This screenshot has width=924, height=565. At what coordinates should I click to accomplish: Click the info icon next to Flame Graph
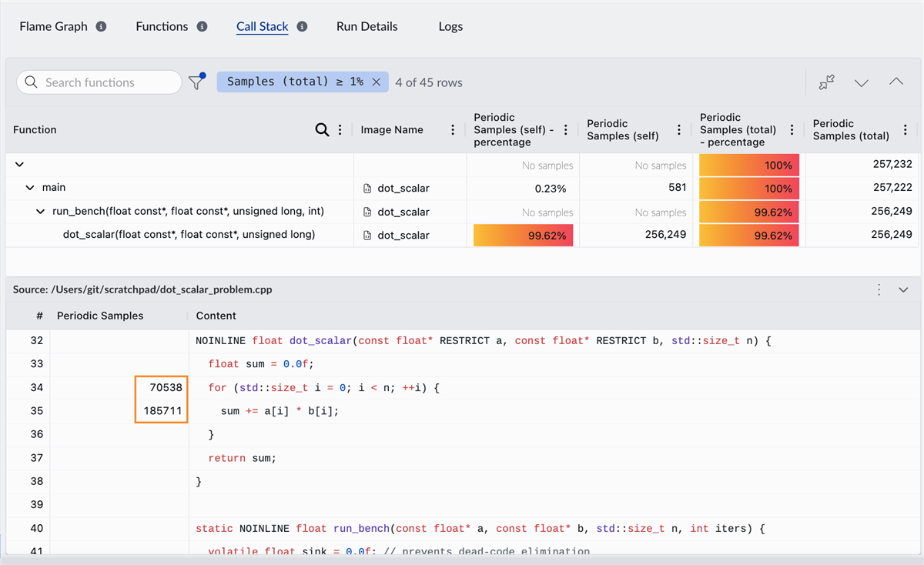pos(99,25)
